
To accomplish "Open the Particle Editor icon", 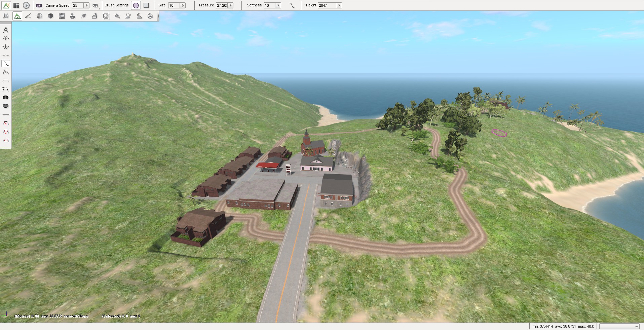I will (117, 16).
